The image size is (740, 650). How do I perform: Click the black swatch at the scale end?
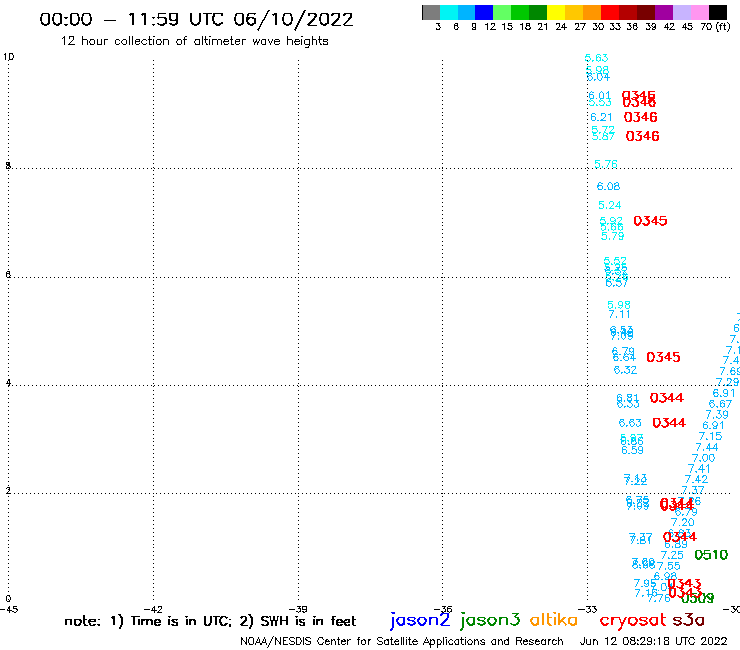718,12
